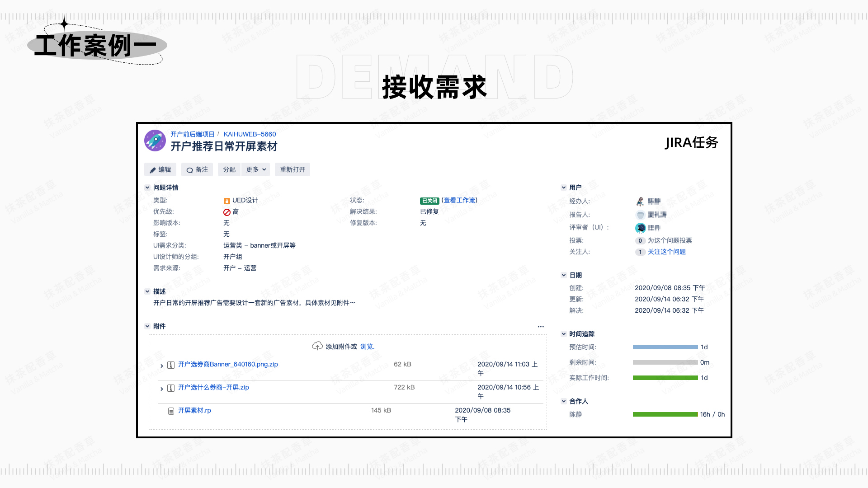Click the document icon beside 开屏素材.rp
The height and width of the screenshot is (488, 868).
click(x=171, y=411)
